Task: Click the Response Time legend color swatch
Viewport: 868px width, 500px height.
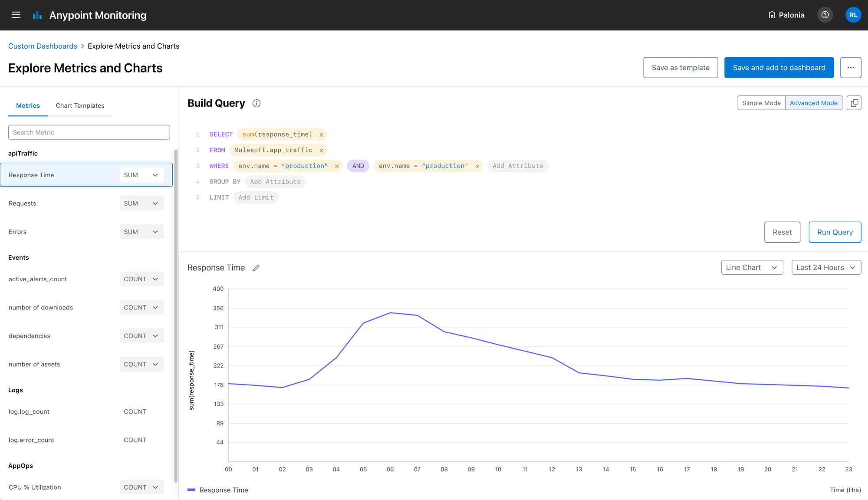Action: point(191,490)
